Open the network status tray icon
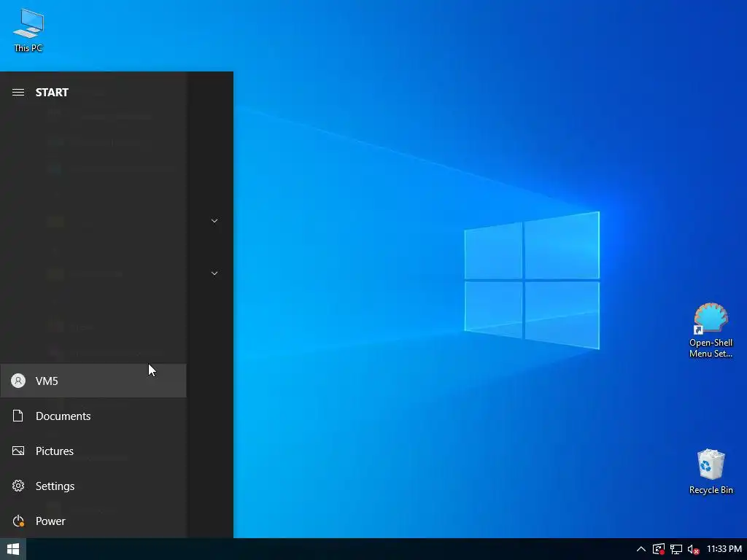Image resolution: width=747 pixels, height=560 pixels. coord(676,550)
